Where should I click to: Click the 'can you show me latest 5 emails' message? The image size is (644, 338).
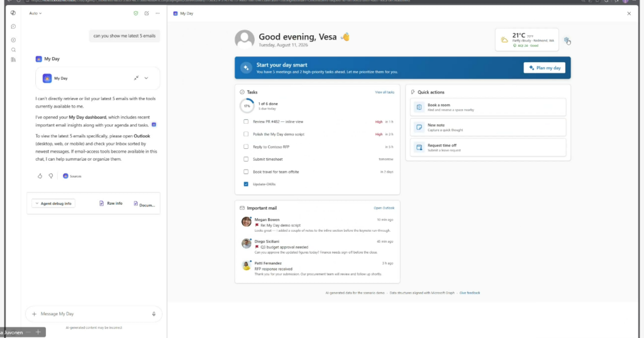pyautogui.click(x=125, y=36)
